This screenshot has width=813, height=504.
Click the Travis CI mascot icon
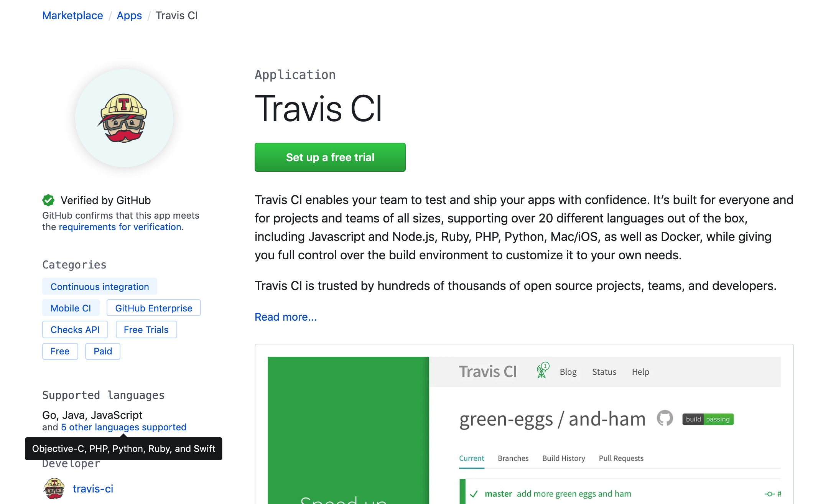coord(124,116)
